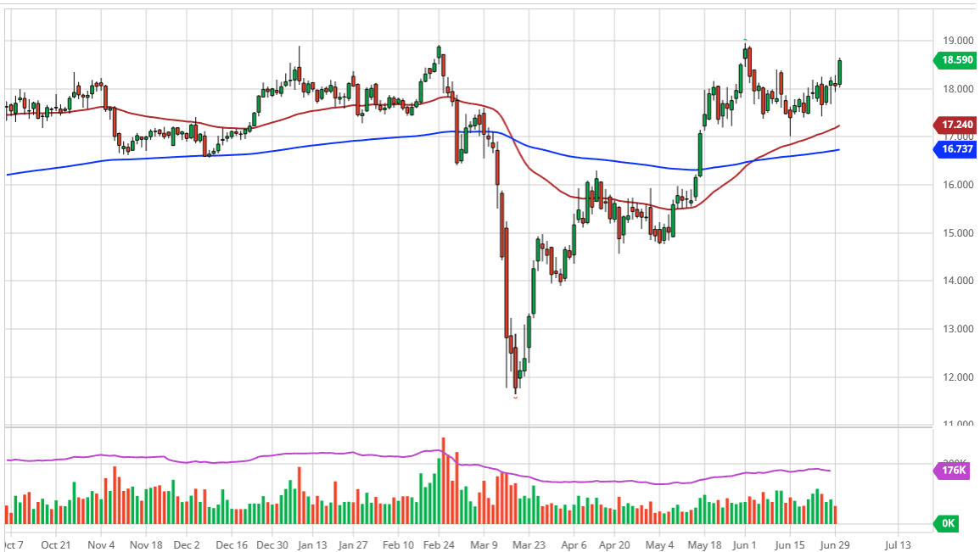The height and width of the screenshot is (552, 980).
Task: Click the red low marker below March bottom
Action: pyautogui.click(x=516, y=397)
